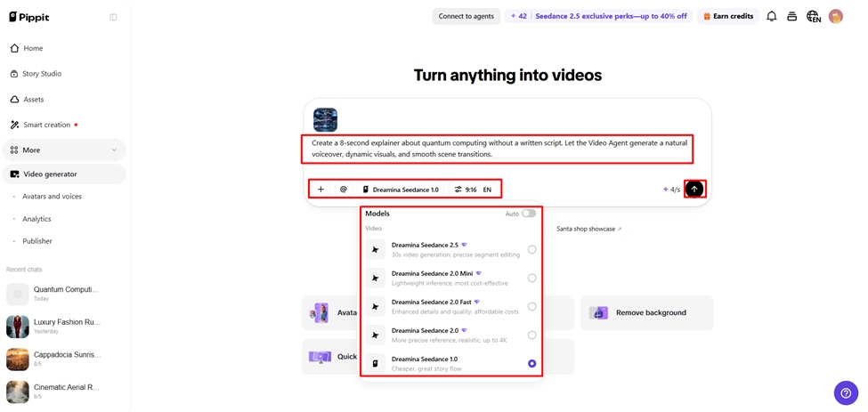Submit the prompt with the arrow button
This screenshot has height=412, width=868.
(694, 190)
